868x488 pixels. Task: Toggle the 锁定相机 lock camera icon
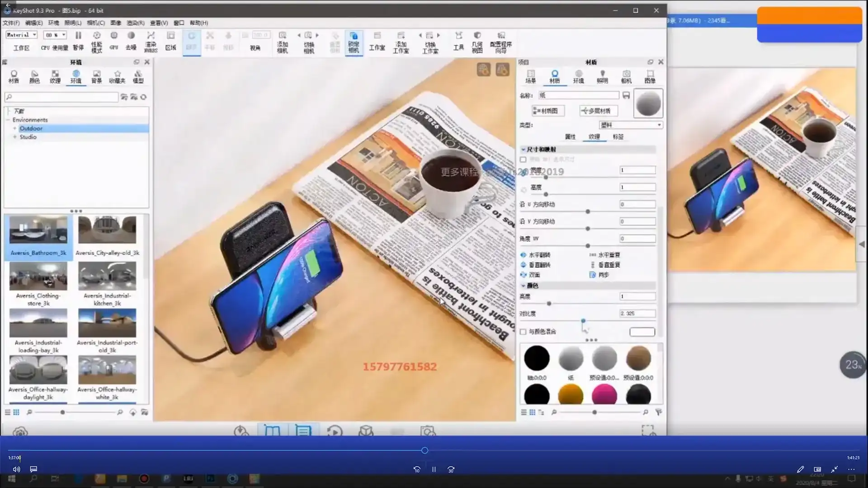[354, 36]
